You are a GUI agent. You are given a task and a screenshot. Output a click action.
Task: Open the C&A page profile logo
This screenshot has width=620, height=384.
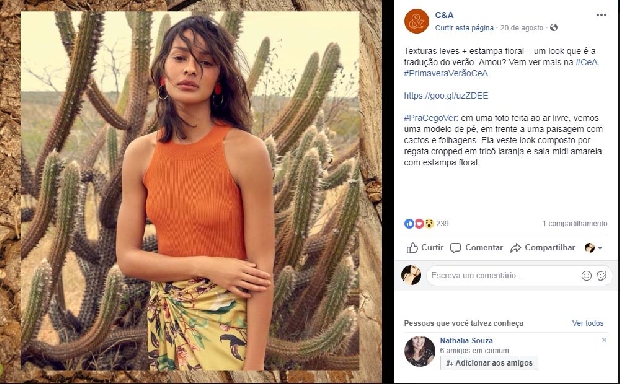(x=416, y=21)
